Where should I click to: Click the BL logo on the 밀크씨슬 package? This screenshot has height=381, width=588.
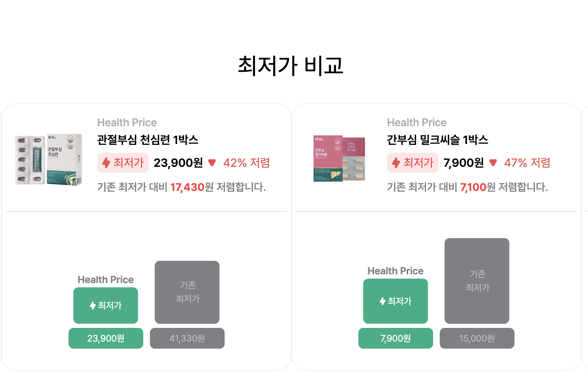pos(320,139)
